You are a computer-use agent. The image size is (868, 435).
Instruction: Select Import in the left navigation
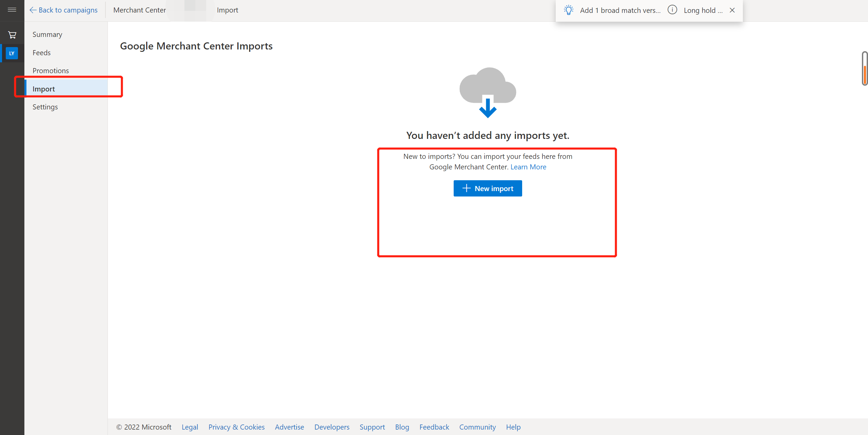coord(66,89)
